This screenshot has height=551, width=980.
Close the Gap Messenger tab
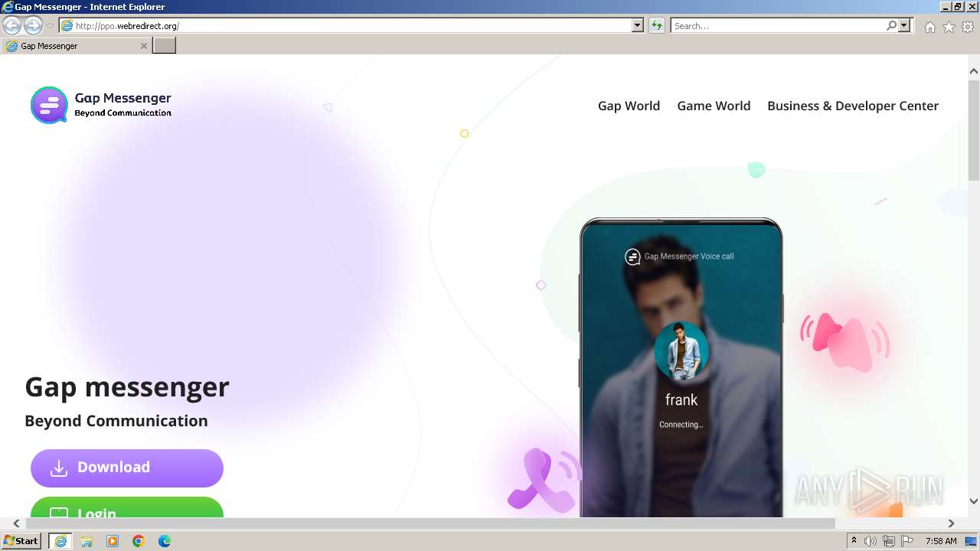143,46
